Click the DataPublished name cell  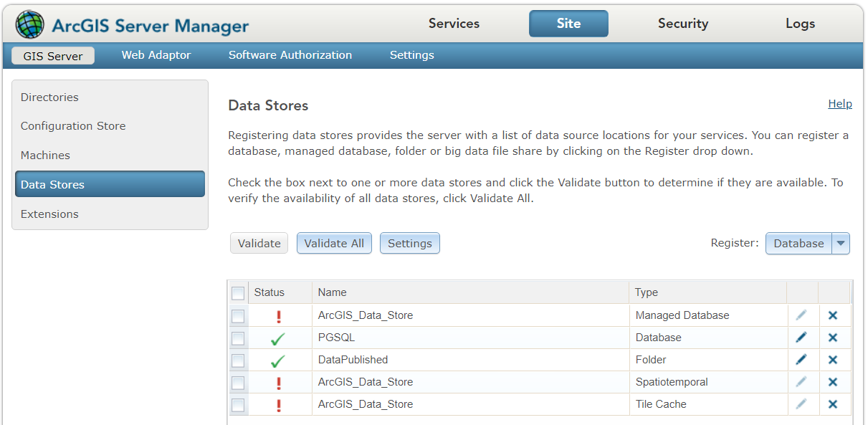[471, 360]
